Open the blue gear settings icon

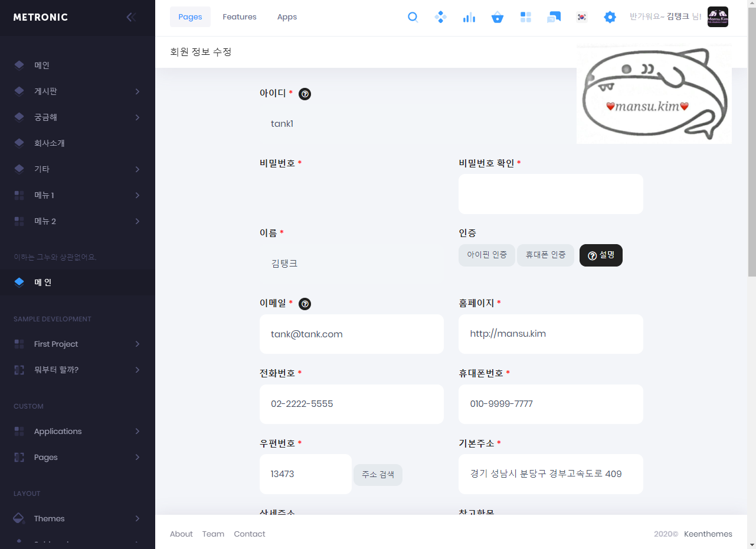click(610, 17)
